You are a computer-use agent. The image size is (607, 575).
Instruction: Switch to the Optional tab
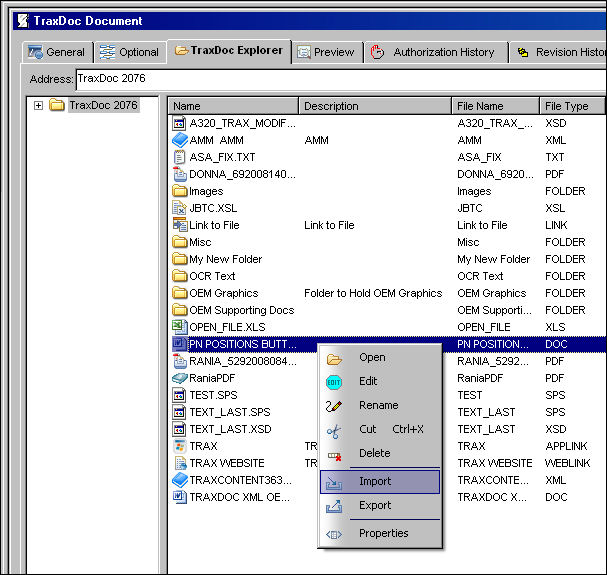click(130, 52)
